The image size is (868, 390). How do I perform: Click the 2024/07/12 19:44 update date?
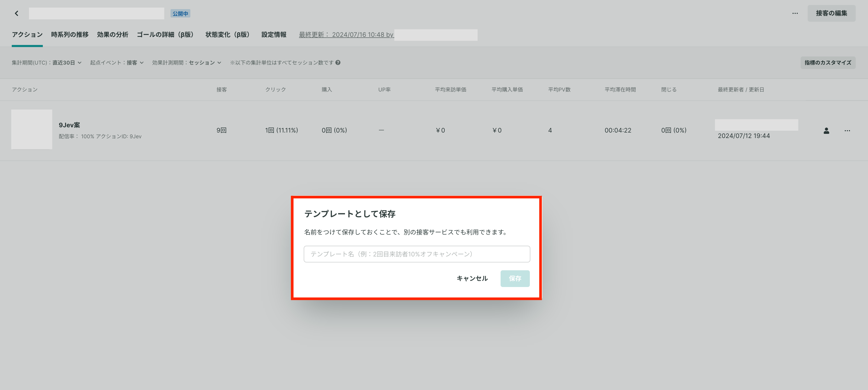coord(744,136)
